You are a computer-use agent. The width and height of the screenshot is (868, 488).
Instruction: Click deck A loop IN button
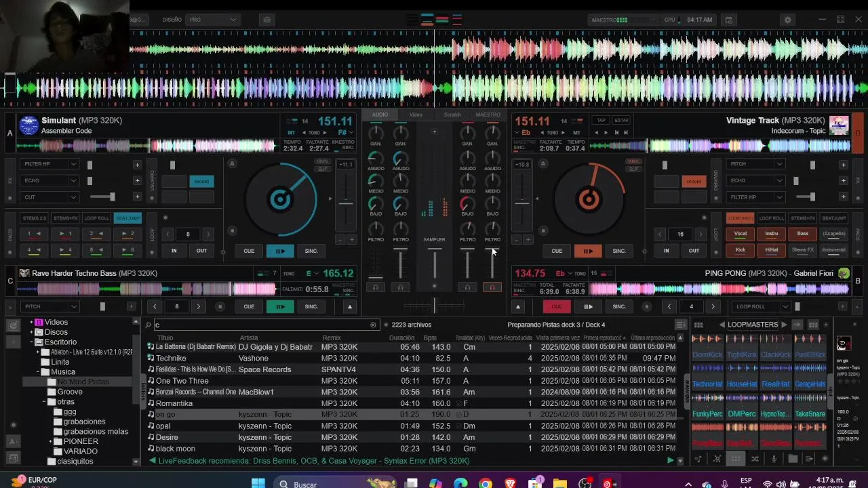point(174,251)
